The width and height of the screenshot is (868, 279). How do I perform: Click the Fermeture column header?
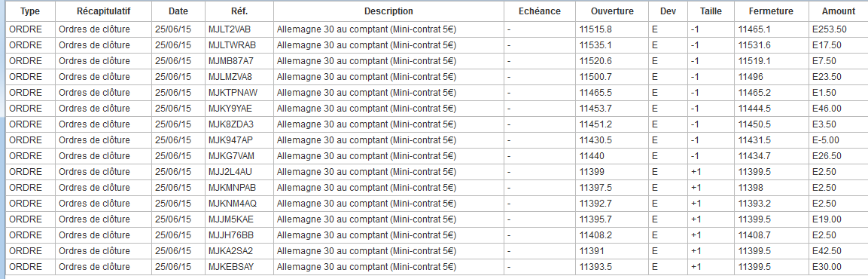point(771,11)
